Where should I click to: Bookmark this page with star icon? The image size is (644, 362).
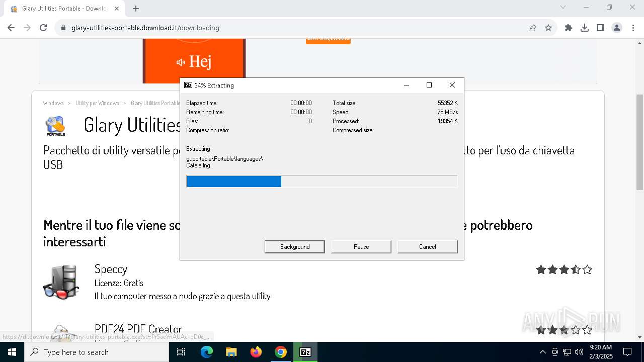[548, 28]
